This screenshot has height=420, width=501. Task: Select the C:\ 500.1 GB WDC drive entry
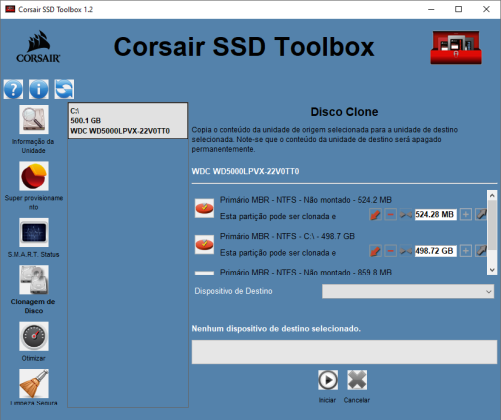[x=128, y=121]
